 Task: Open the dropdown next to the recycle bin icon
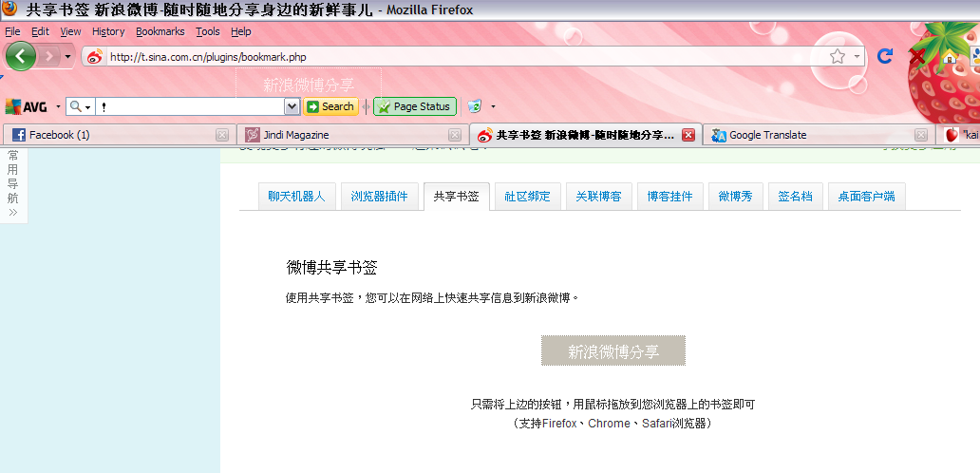click(x=493, y=106)
